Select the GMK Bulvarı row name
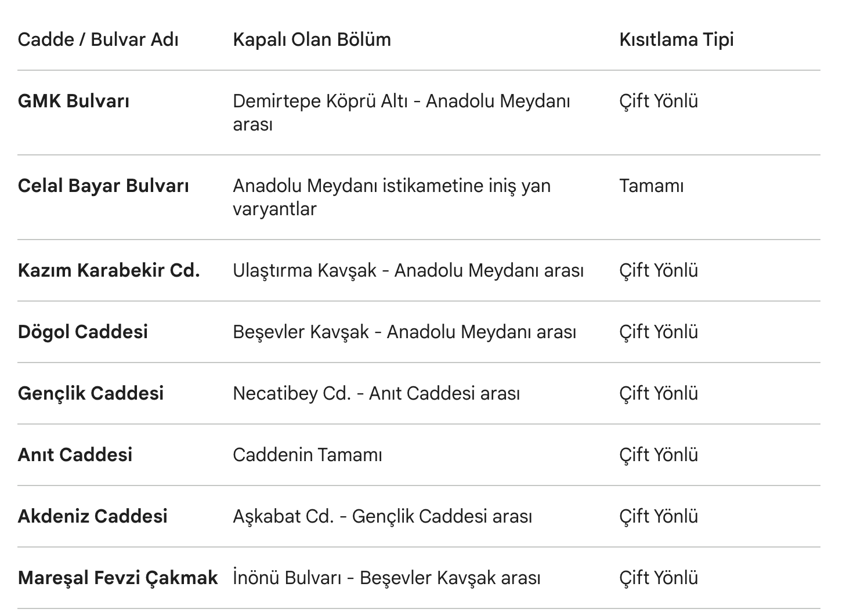 (74, 101)
